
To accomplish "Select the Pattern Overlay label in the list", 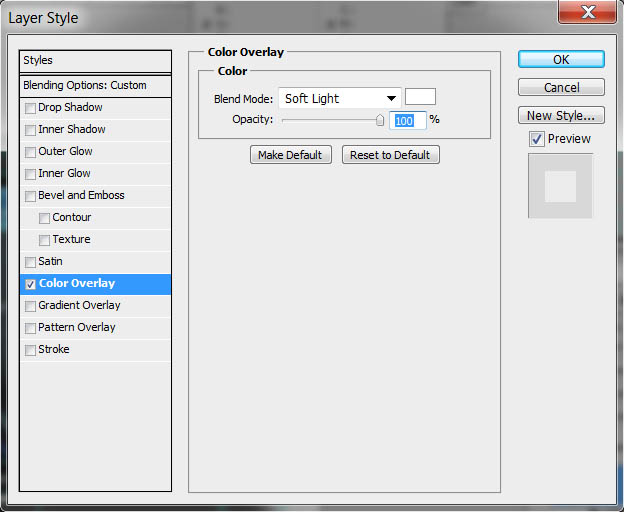I will 76,327.
